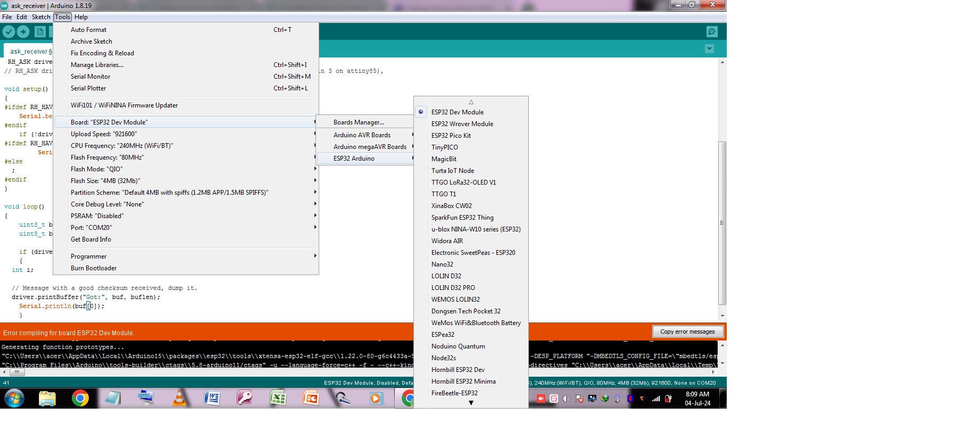The width and height of the screenshot is (980, 448).
Task: Click the action center flag tray icon
Action: pyautogui.click(x=579, y=399)
